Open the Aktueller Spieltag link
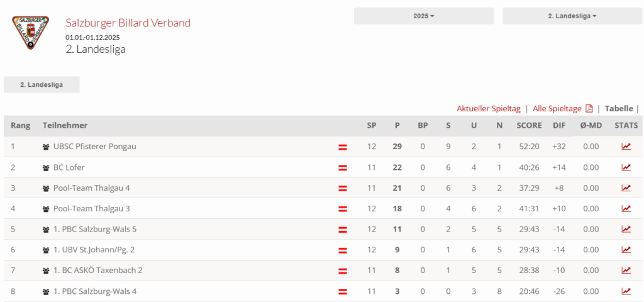This screenshot has height=302, width=644. coord(489,109)
